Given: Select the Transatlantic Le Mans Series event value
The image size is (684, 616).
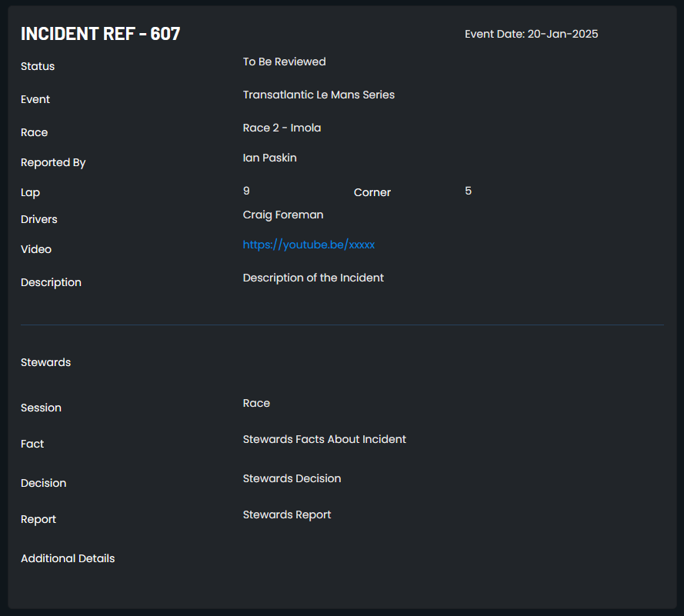Looking at the screenshot, I should 319,95.
